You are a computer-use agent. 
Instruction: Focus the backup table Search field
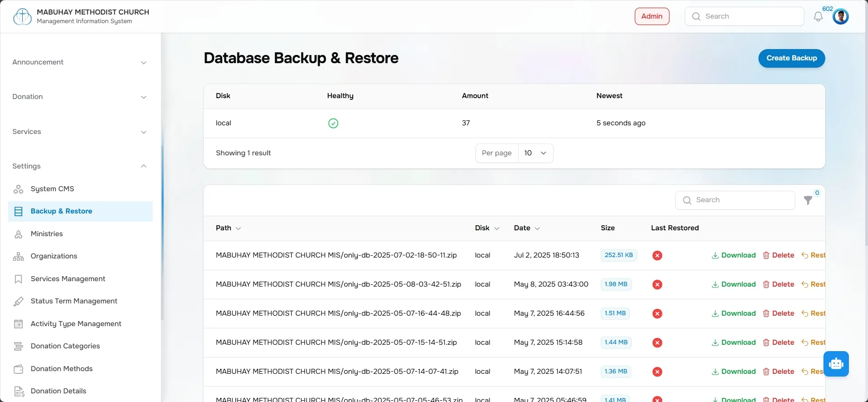pos(735,200)
